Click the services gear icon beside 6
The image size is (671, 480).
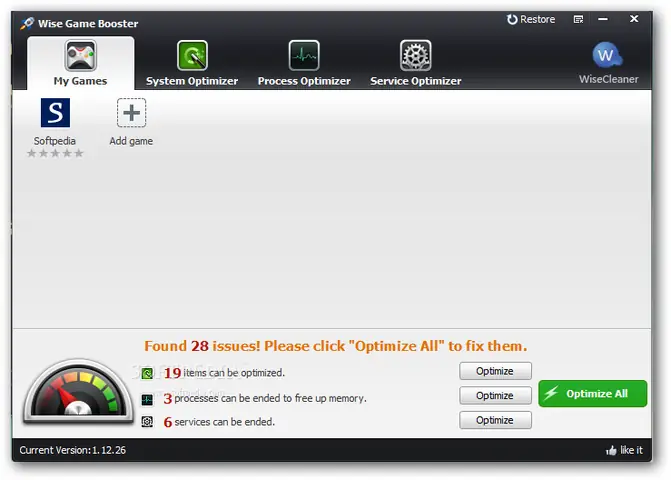pyautogui.click(x=147, y=422)
